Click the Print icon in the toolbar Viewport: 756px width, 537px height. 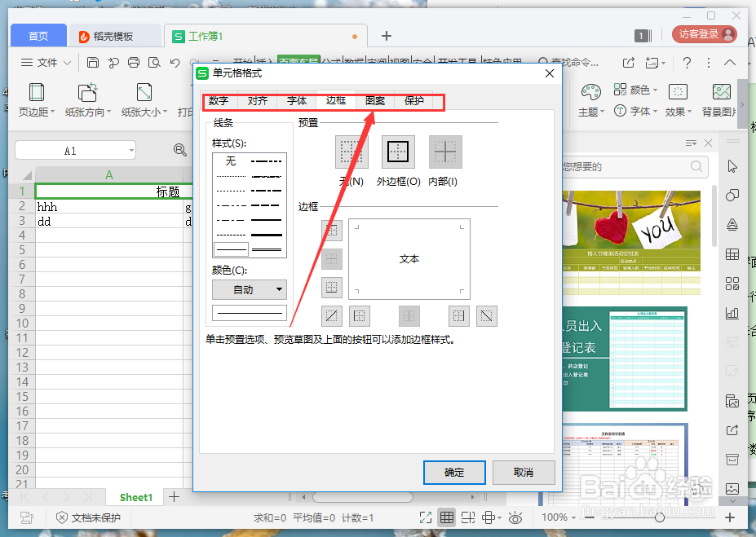(134, 62)
